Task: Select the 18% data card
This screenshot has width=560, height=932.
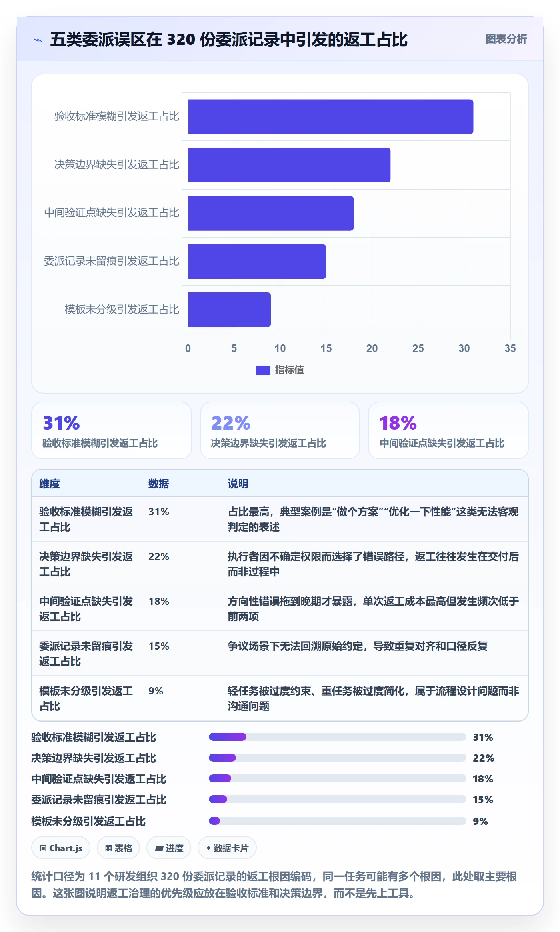Action: tap(448, 430)
